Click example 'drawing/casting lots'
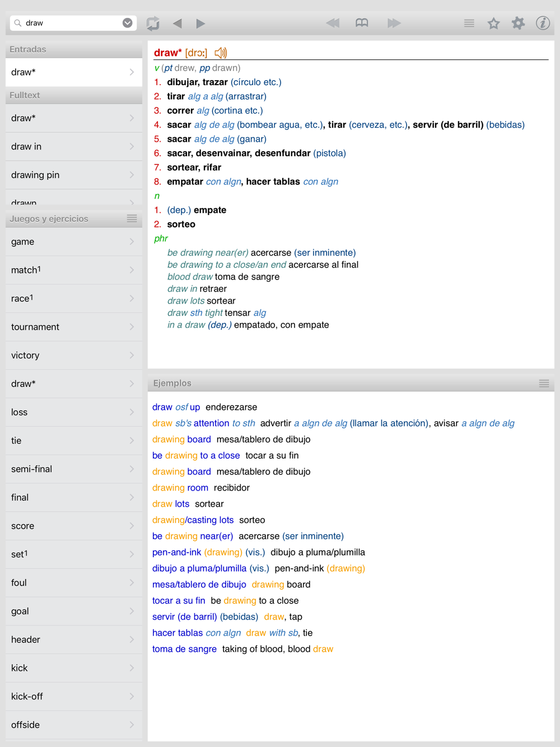Viewport: 560px width, 747px height. 193,520
